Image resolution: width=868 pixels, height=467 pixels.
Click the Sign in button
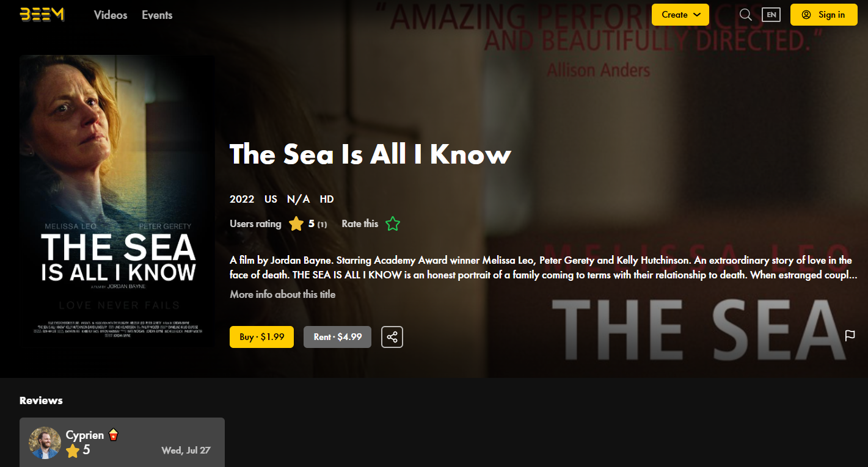823,15
